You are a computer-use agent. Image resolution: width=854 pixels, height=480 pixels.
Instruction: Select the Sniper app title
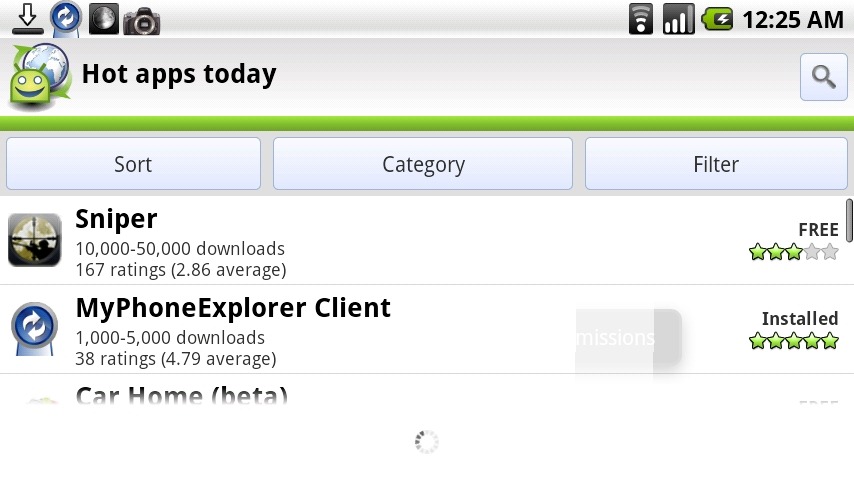[117, 219]
